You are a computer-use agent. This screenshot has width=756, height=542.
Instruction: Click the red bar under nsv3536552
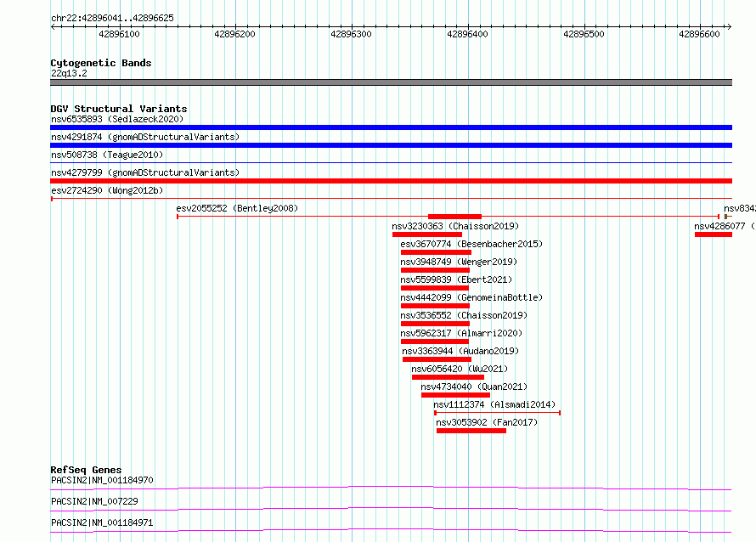[x=435, y=324]
